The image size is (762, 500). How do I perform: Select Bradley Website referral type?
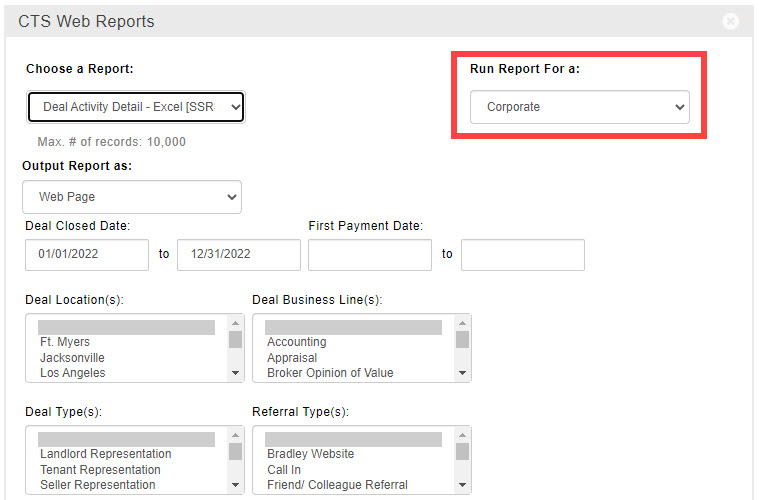(310, 454)
